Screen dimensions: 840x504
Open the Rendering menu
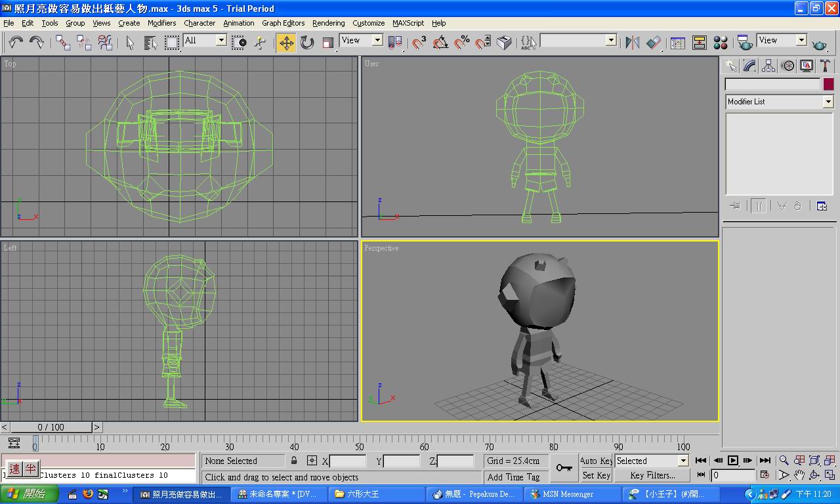click(x=328, y=23)
